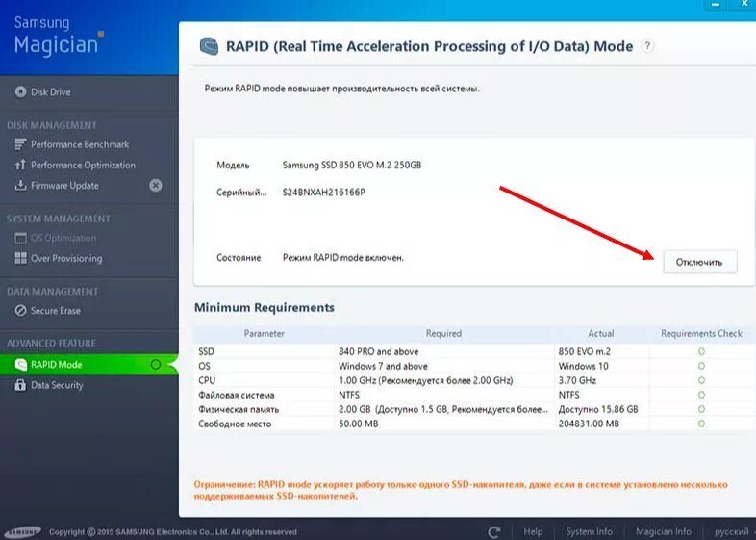Select RAPID Mode menu entry
This screenshot has width=756, height=540.
(x=89, y=365)
